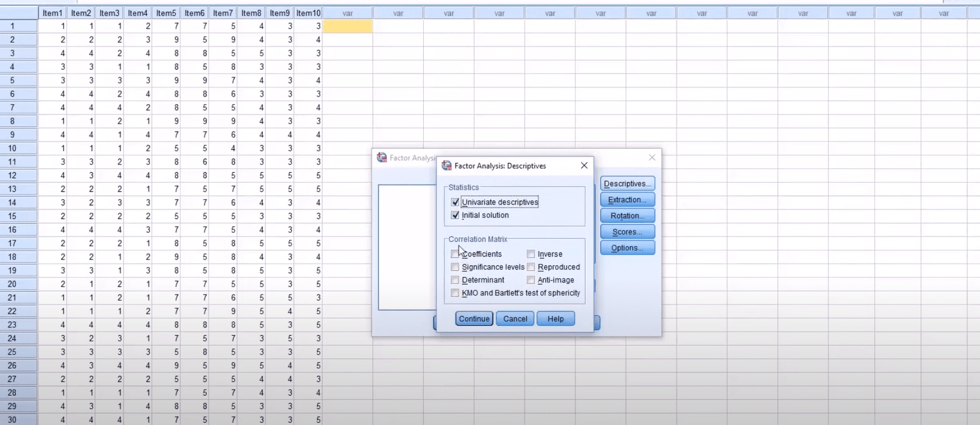Uncheck the Initial solution checkbox
This screenshot has height=425, width=980.
455,216
